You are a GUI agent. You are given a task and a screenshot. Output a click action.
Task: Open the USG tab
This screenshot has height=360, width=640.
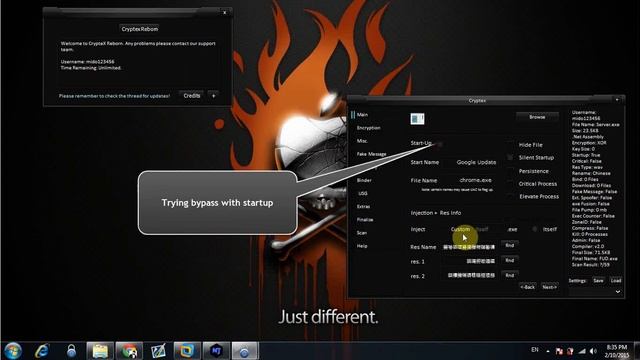tap(363, 193)
